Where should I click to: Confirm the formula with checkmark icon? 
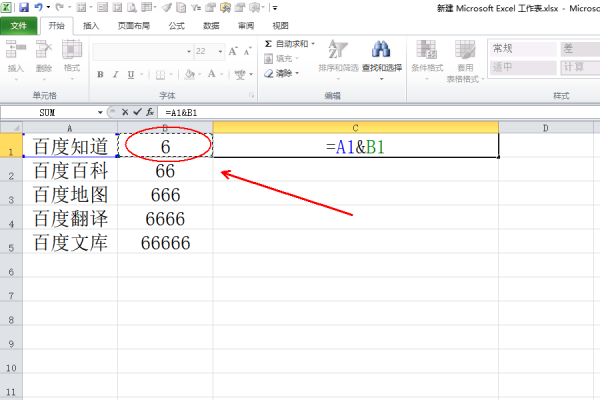137,112
